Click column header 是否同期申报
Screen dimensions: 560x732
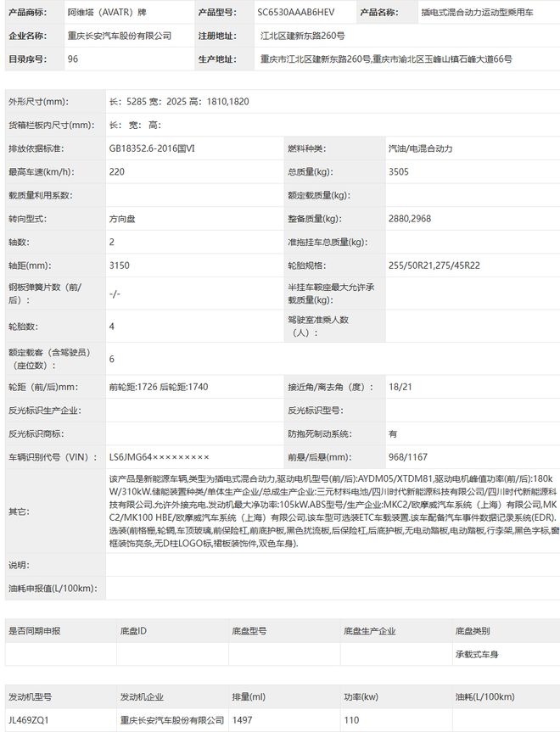(35, 631)
